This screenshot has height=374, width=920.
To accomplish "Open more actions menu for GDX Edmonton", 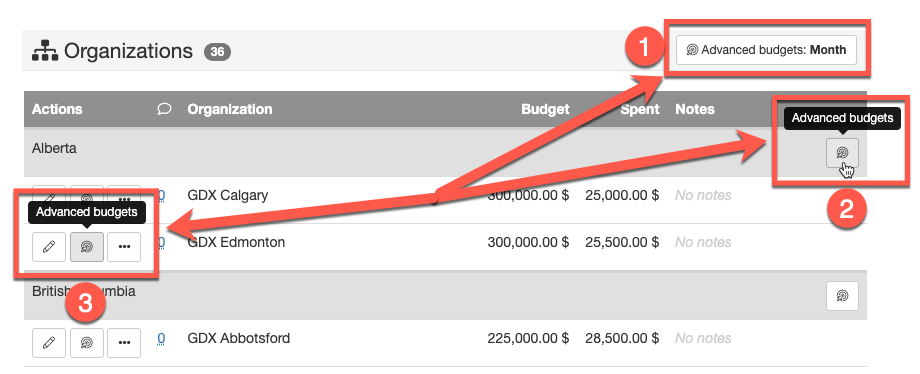I will (x=124, y=247).
